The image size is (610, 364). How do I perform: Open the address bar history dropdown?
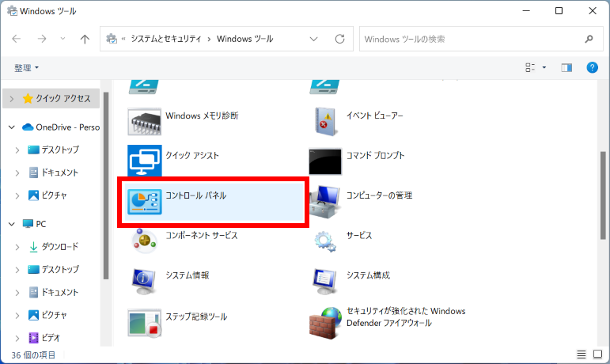[x=313, y=39]
